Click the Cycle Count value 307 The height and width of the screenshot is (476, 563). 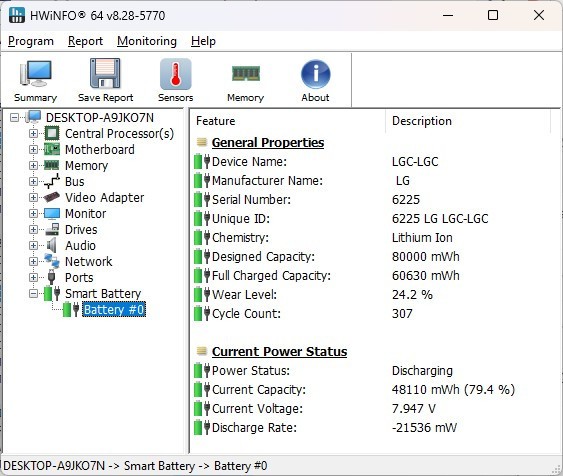pos(402,314)
